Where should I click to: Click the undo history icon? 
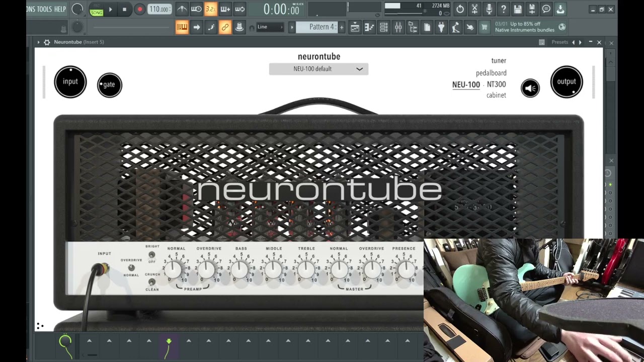[460, 9]
